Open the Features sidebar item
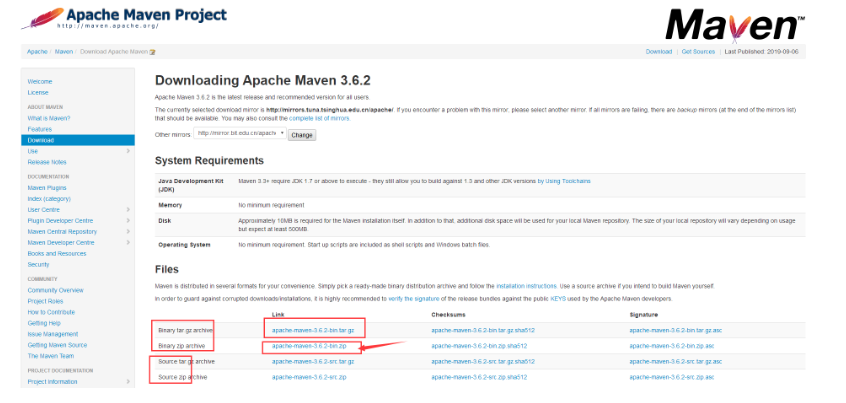This screenshot has width=846, height=403. tap(40, 129)
